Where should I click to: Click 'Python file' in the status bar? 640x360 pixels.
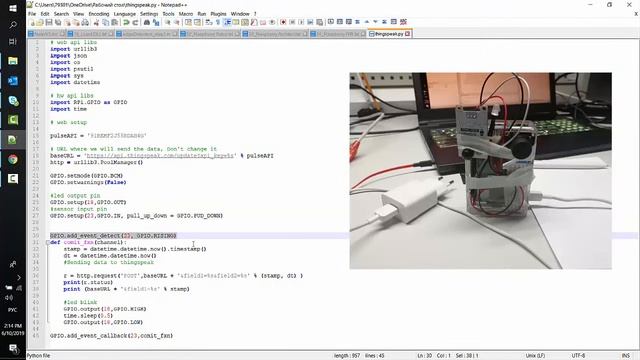click(x=38, y=356)
